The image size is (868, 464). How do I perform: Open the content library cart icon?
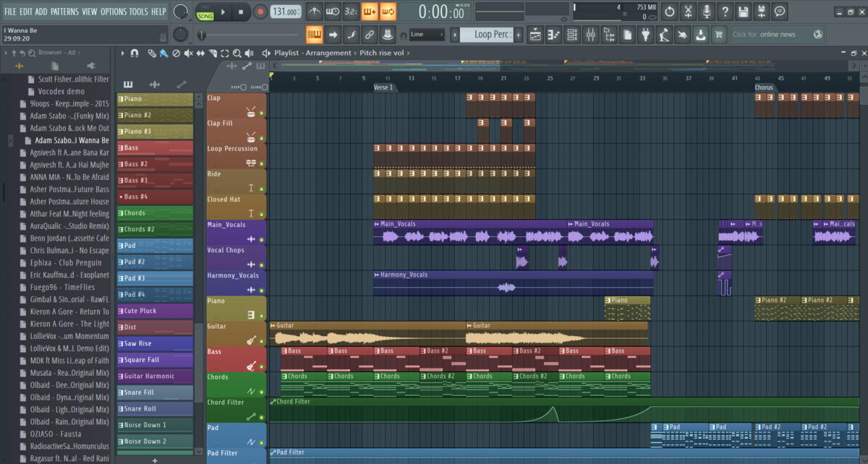(718, 34)
